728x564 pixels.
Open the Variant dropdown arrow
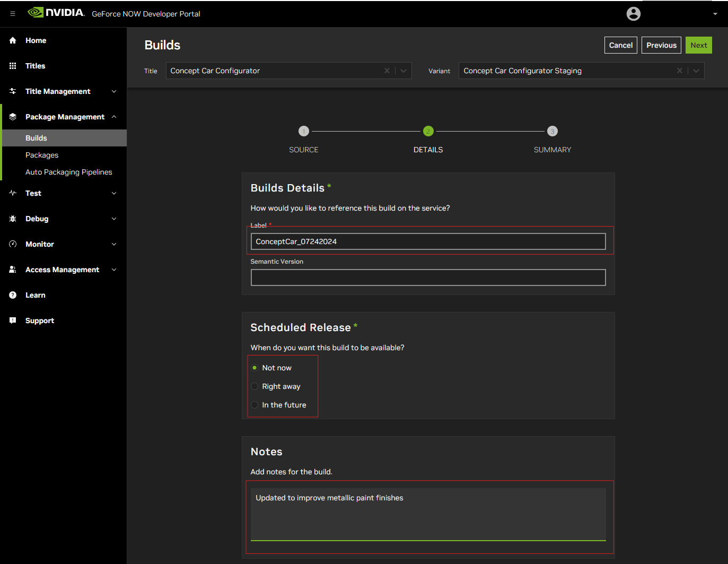pyautogui.click(x=696, y=71)
